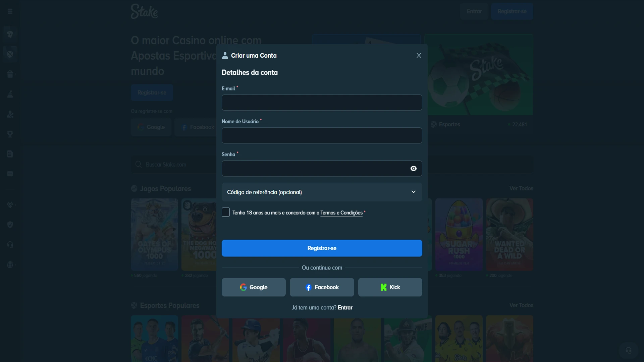Image resolution: width=644 pixels, height=362 pixels.
Task: Open the trophy sidebar icon
Action: pyautogui.click(x=10, y=134)
